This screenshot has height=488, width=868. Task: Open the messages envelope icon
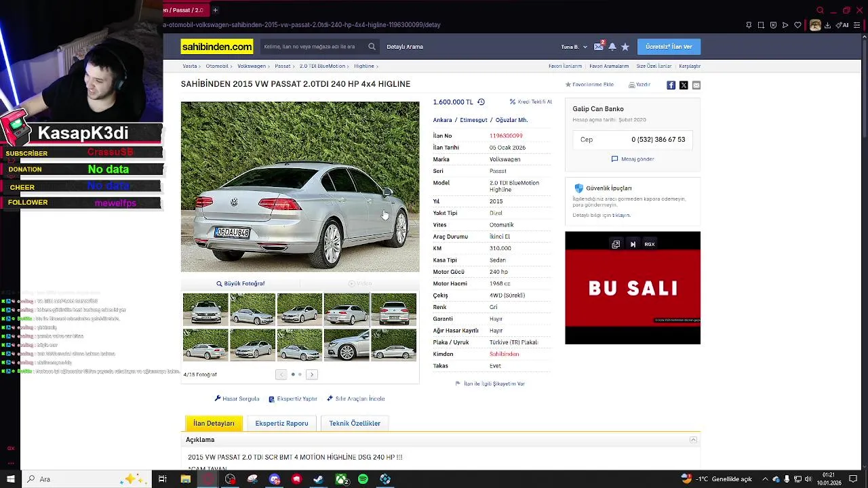tap(598, 47)
